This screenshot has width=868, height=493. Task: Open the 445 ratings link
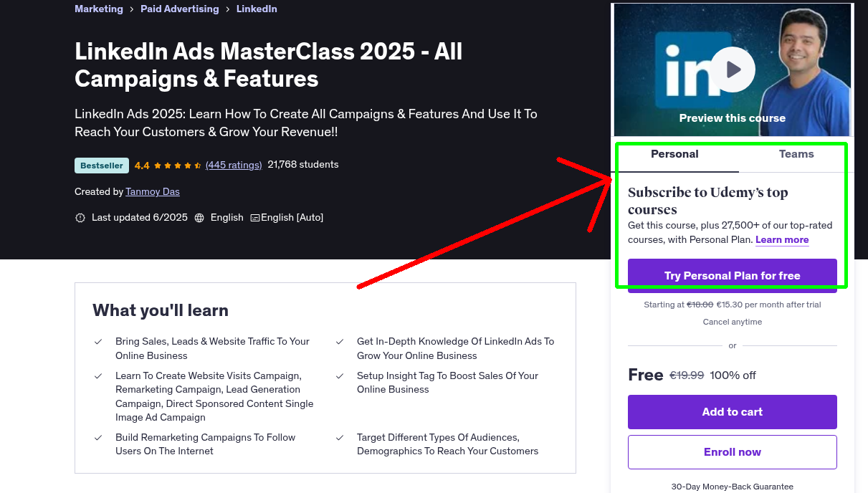pos(234,165)
